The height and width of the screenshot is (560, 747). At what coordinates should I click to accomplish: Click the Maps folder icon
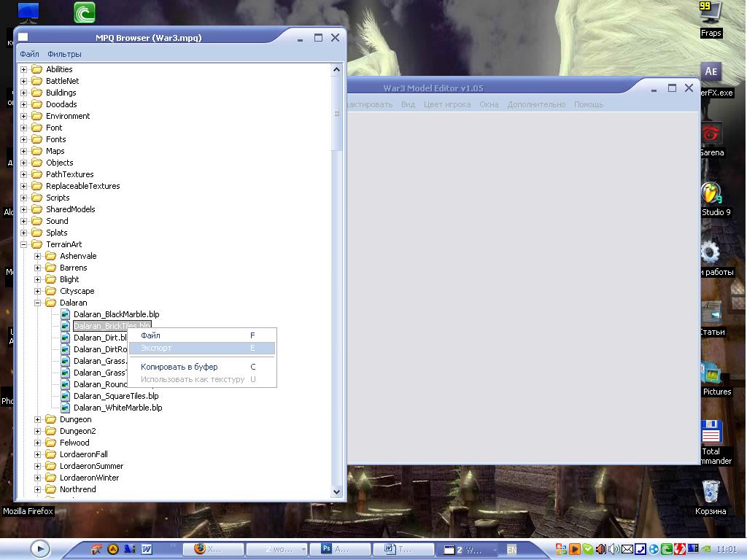coord(36,151)
